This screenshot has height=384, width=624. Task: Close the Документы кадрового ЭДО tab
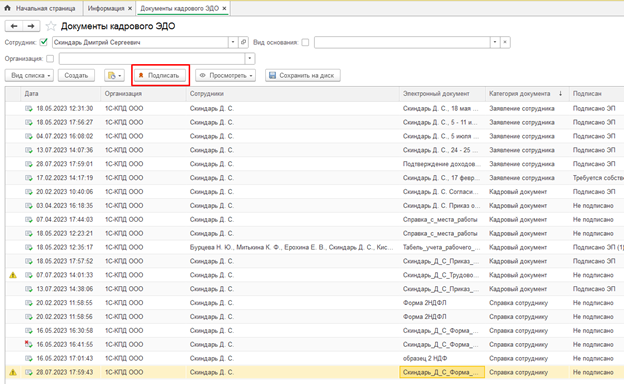point(224,8)
